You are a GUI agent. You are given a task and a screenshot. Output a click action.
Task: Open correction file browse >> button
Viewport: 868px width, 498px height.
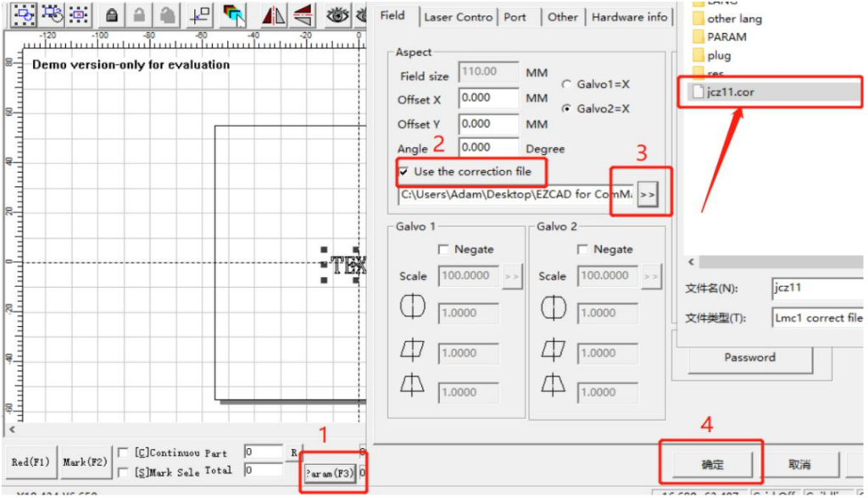648,195
